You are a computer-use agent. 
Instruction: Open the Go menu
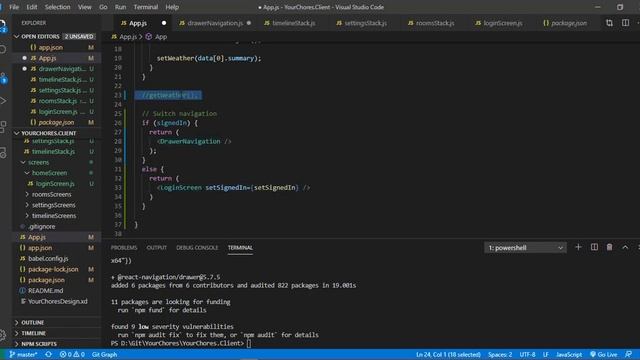103,7
